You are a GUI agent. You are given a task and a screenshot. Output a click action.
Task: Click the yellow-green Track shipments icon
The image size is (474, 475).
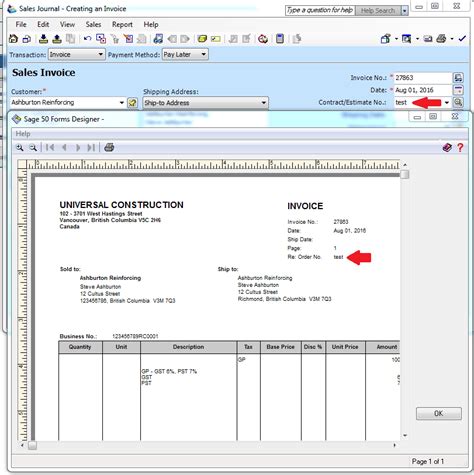click(202, 39)
